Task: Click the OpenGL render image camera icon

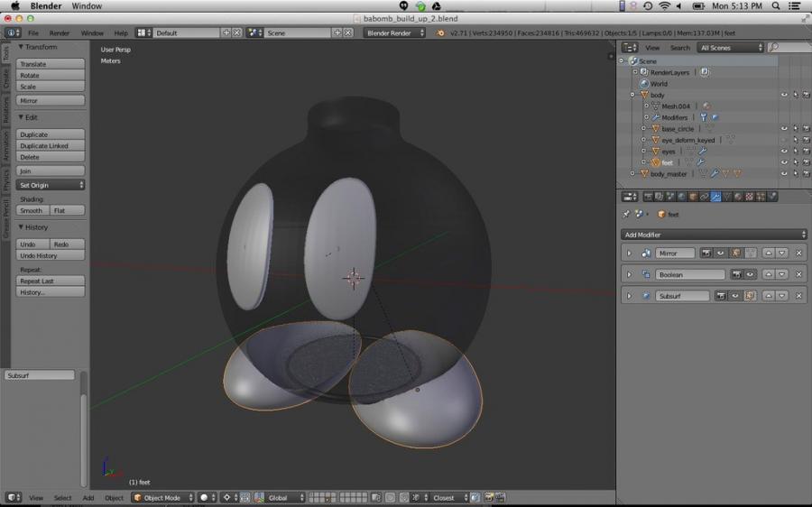Action: click(x=488, y=498)
